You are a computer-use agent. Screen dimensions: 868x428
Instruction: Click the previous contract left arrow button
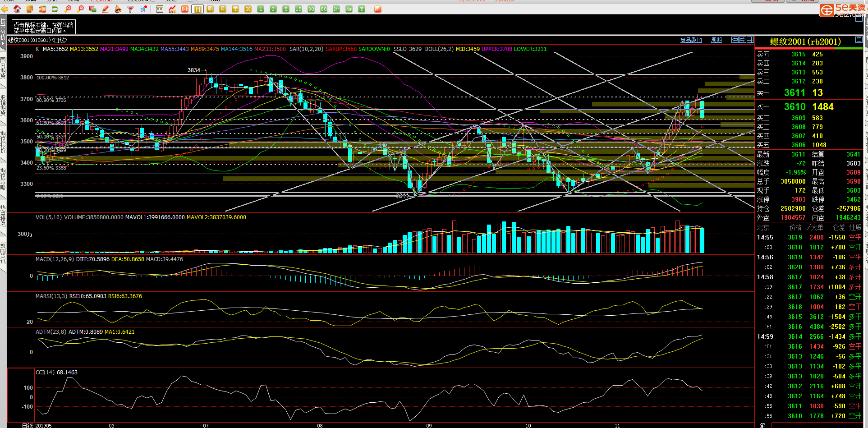tap(735, 40)
